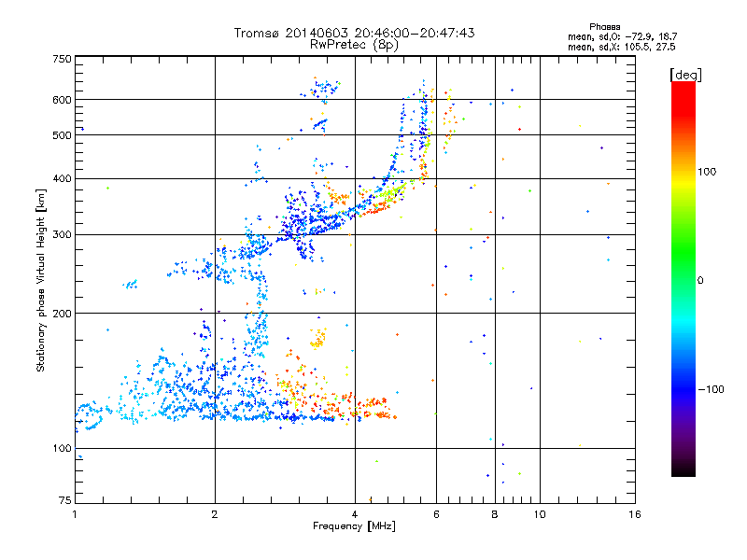
Task: Click the x-axis tick label '10'
Action: click(x=540, y=514)
